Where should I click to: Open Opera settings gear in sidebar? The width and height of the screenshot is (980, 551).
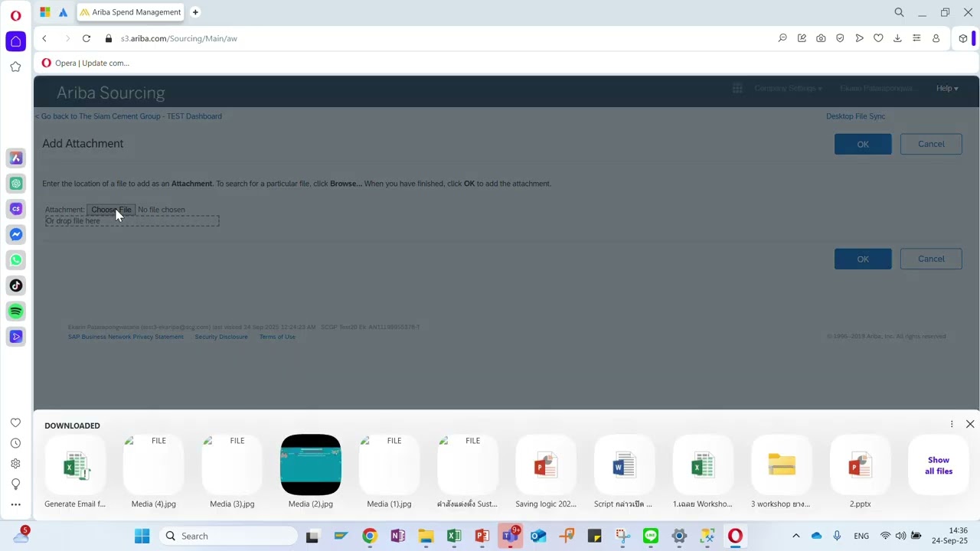pos(15,464)
